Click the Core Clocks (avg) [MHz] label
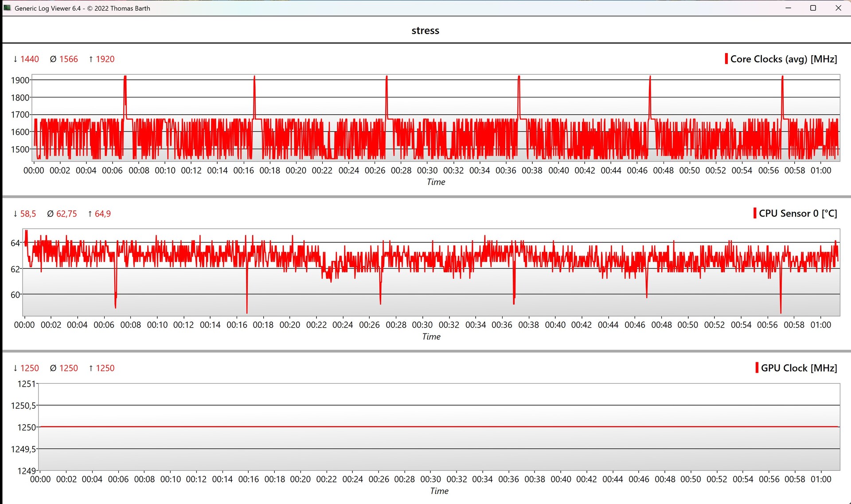Image resolution: width=851 pixels, height=504 pixels. point(783,59)
